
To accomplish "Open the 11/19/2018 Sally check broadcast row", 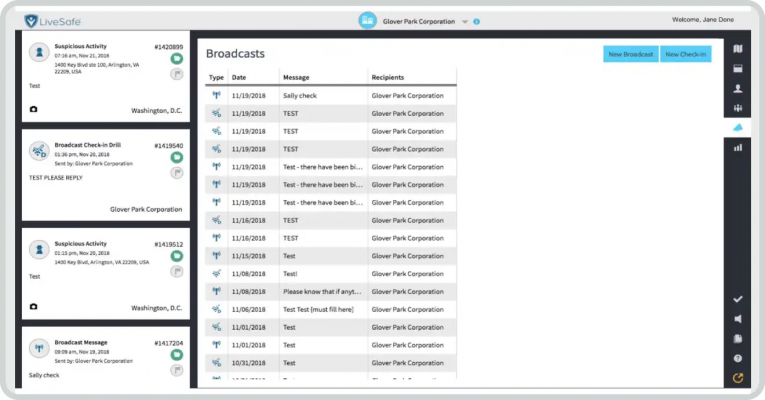I will tap(330, 95).
